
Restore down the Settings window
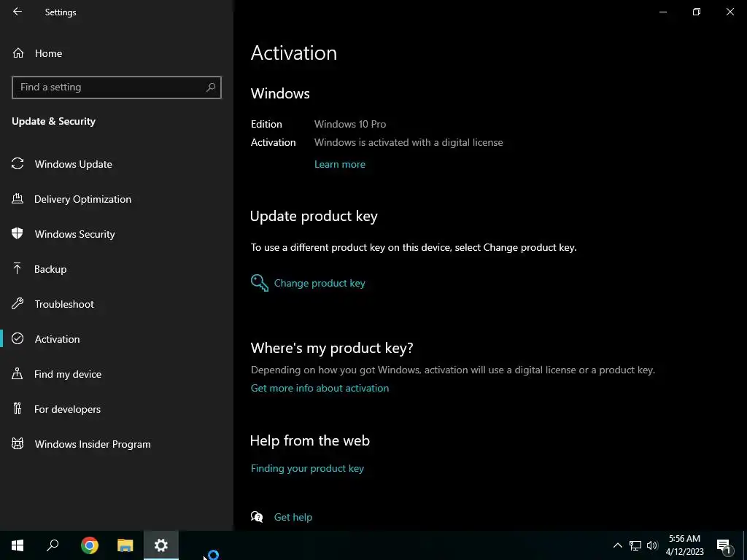pos(697,12)
